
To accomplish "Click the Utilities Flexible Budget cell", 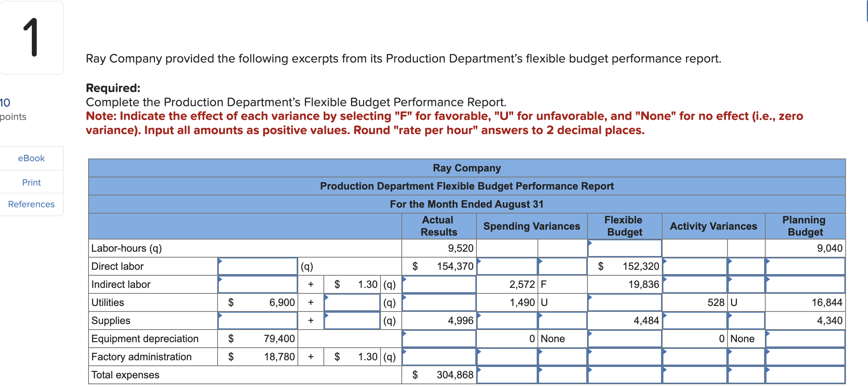I will [624, 302].
